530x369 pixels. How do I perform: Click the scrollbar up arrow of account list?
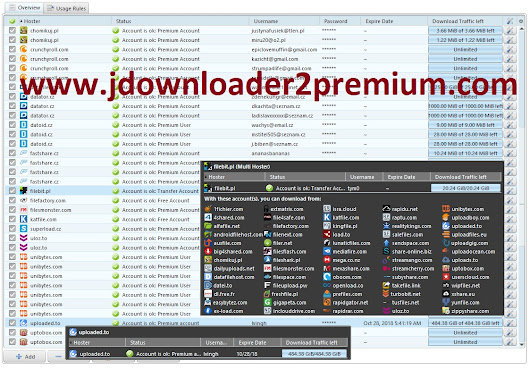pyautogui.click(x=521, y=30)
